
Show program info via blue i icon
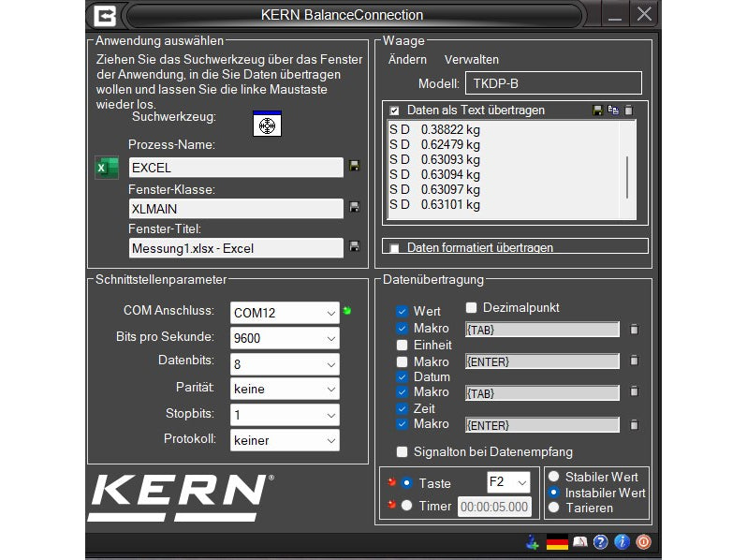(x=622, y=542)
